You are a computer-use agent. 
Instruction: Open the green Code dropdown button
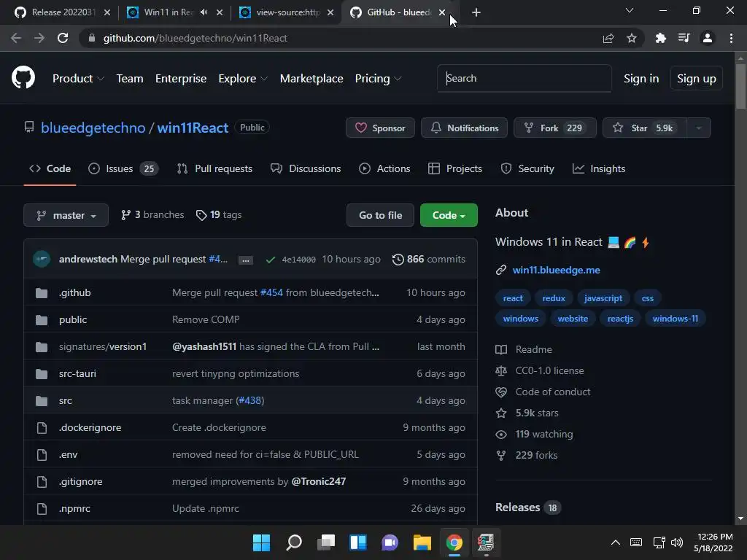449,215
